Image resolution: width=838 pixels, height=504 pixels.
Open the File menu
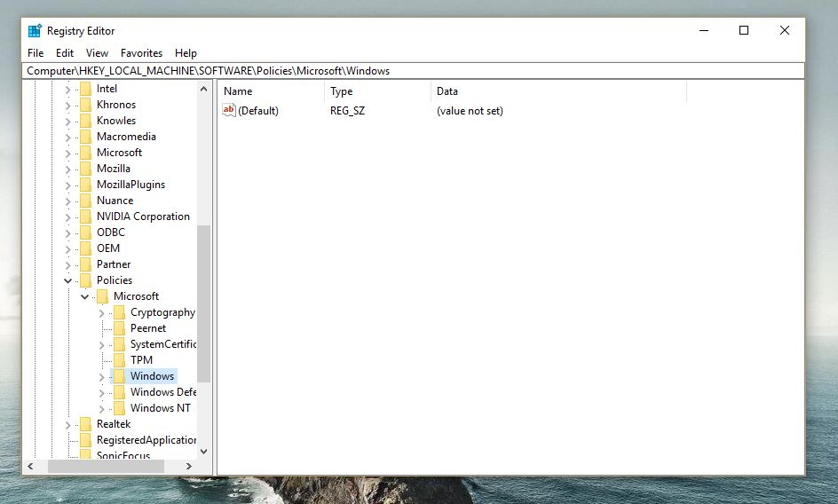click(x=36, y=53)
